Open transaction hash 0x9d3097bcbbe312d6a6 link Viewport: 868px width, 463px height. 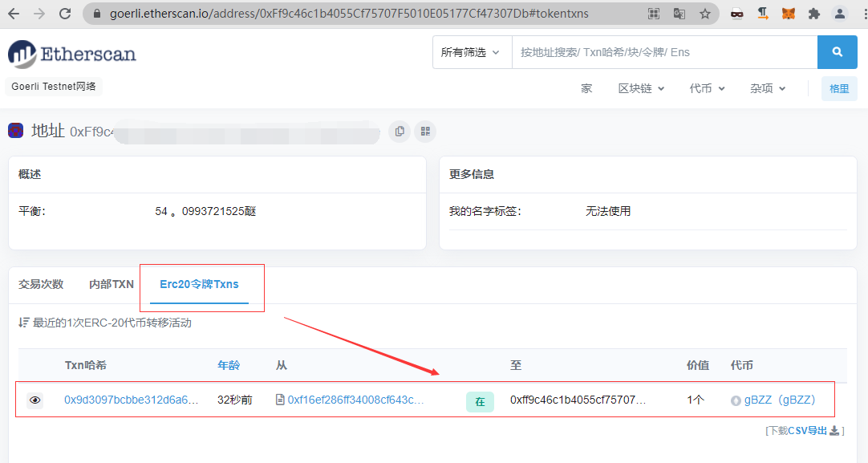click(132, 400)
